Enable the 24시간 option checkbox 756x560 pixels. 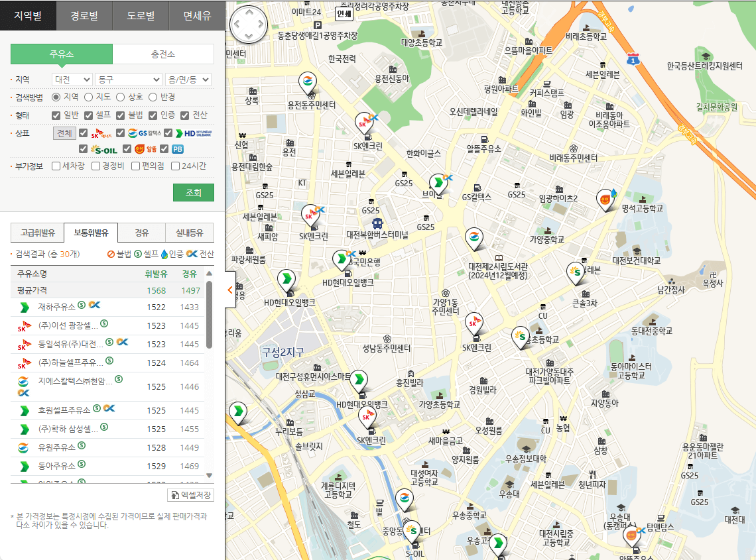pyautogui.click(x=176, y=166)
